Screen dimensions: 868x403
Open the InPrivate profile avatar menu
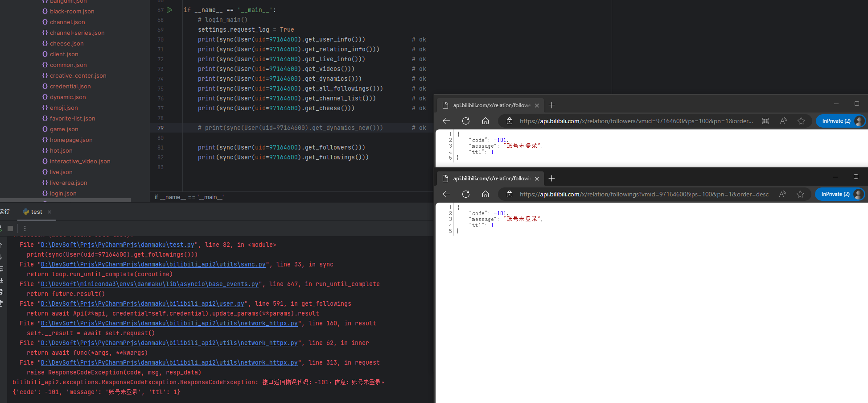(x=858, y=120)
